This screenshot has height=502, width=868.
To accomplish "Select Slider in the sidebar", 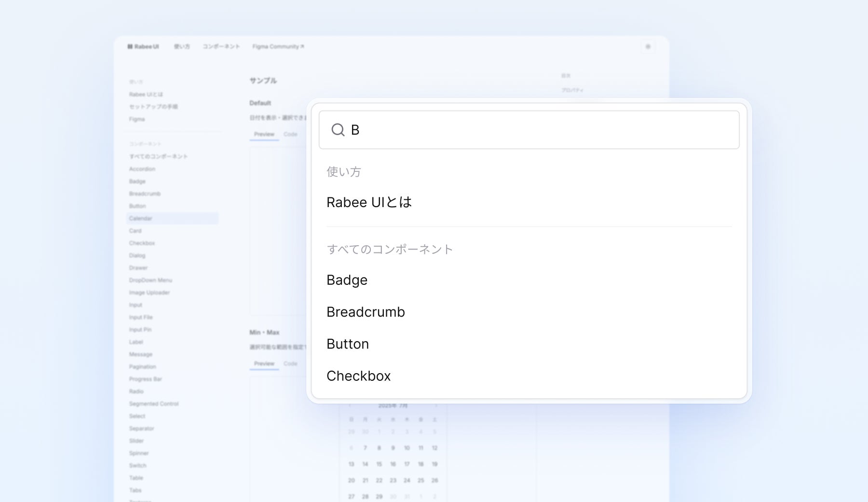I will click(136, 441).
